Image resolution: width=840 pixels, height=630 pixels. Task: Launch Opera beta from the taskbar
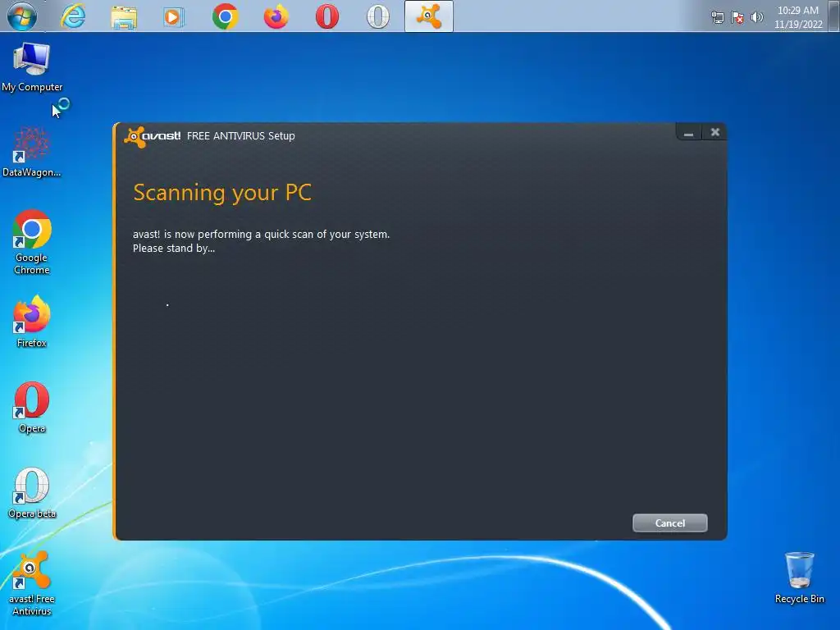coord(377,16)
